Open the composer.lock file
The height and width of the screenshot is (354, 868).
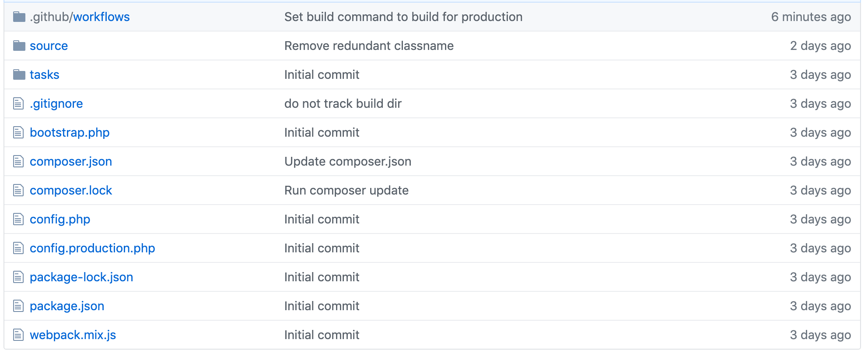coord(71,191)
